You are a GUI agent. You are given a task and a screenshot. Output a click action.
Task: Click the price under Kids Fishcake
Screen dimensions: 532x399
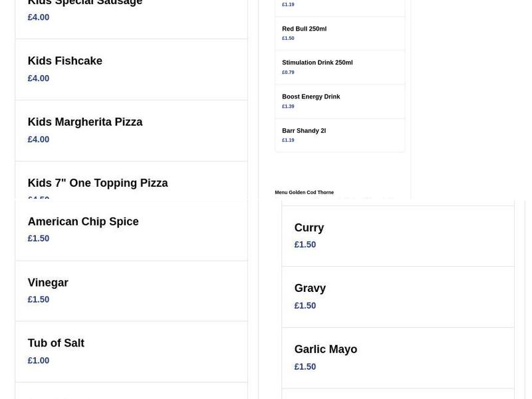[x=39, y=78]
